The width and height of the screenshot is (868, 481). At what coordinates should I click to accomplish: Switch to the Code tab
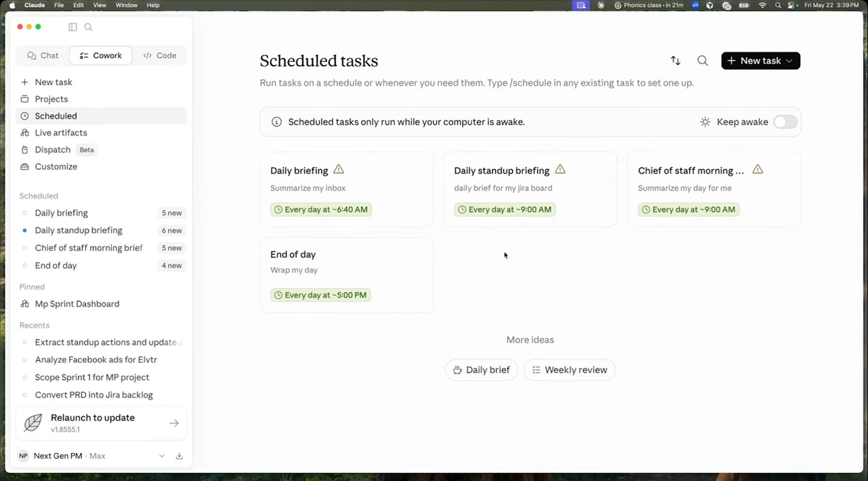click(160, 55)
